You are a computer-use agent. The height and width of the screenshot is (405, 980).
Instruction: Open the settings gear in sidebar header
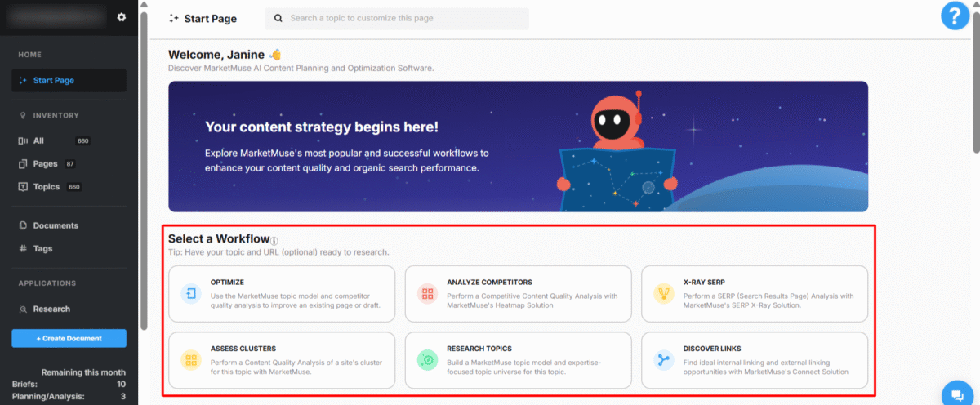tap(122, 17)
